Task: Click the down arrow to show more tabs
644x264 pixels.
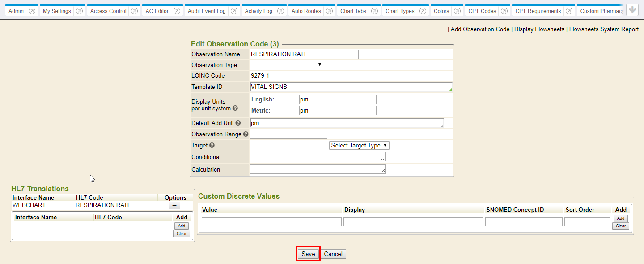Action: click(632, 10)
